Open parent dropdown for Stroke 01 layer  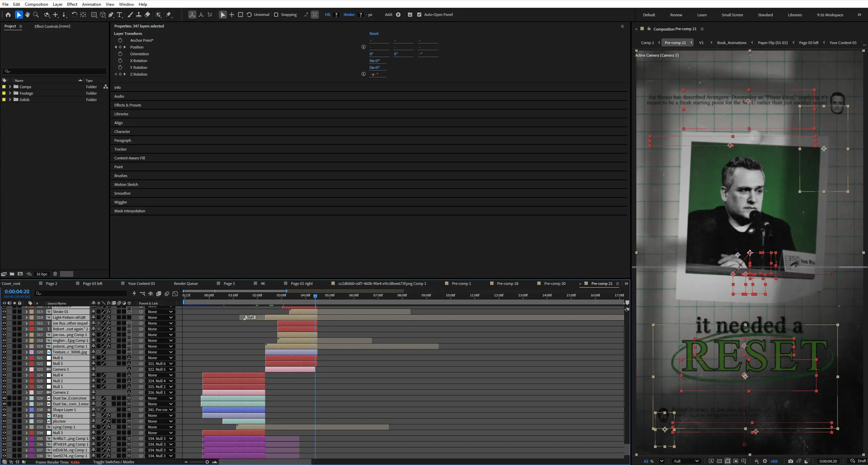(x=160, y=312)
